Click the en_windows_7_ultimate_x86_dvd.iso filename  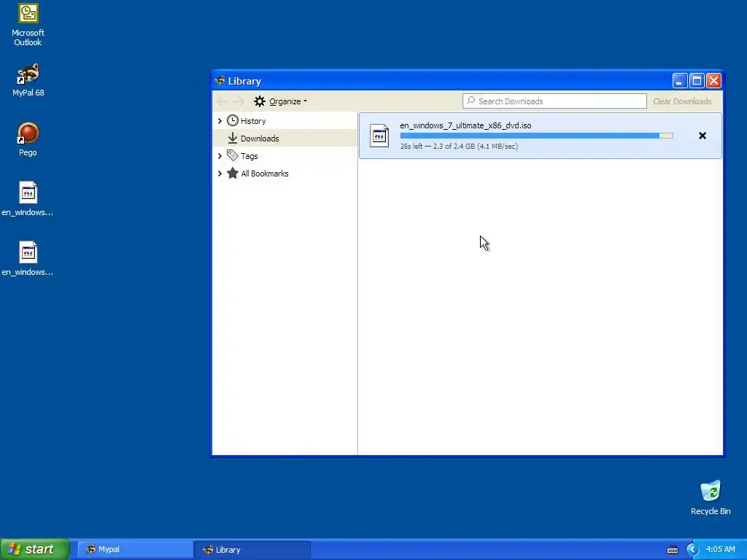coord(465,125)
